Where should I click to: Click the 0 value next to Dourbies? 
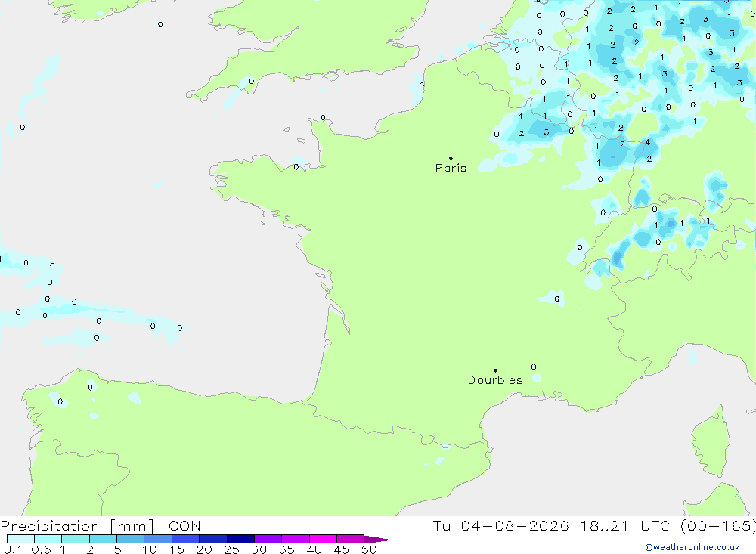[x=534, y=367]
